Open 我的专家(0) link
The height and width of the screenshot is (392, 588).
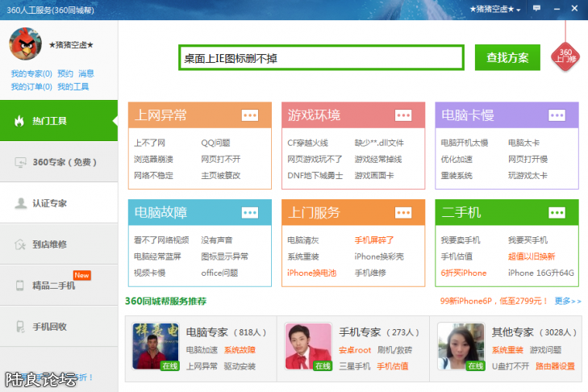[31, 73]
